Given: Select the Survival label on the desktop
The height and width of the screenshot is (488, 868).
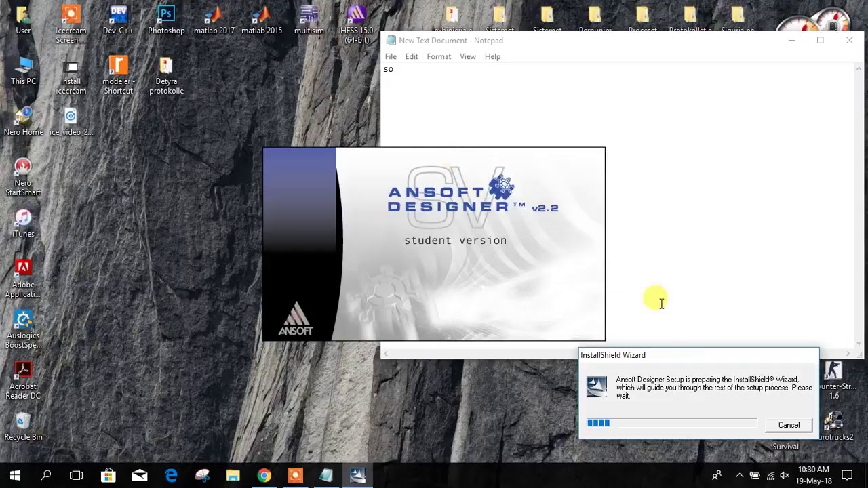Looking at the screenshot, I should click(x=785, y=447).
